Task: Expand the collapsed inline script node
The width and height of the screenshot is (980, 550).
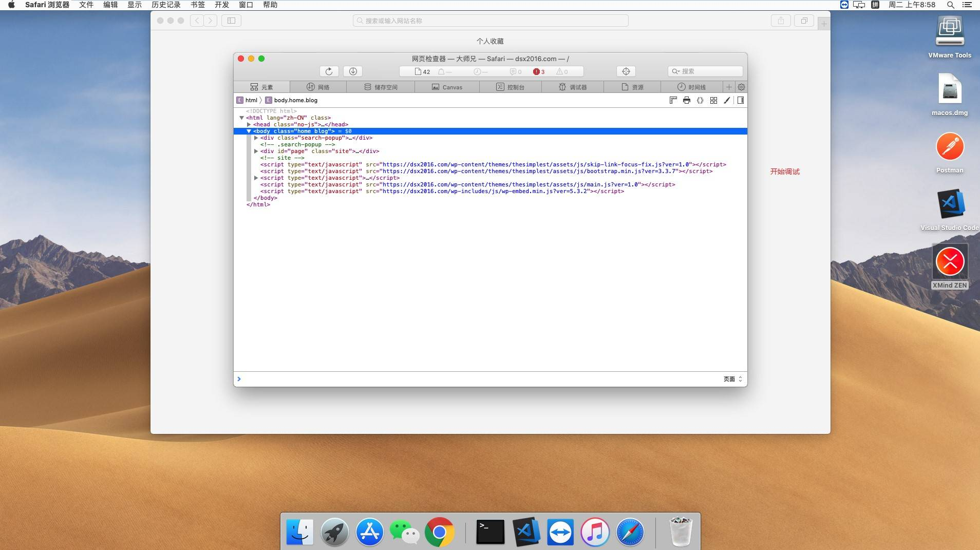Action: coord(256,178)
